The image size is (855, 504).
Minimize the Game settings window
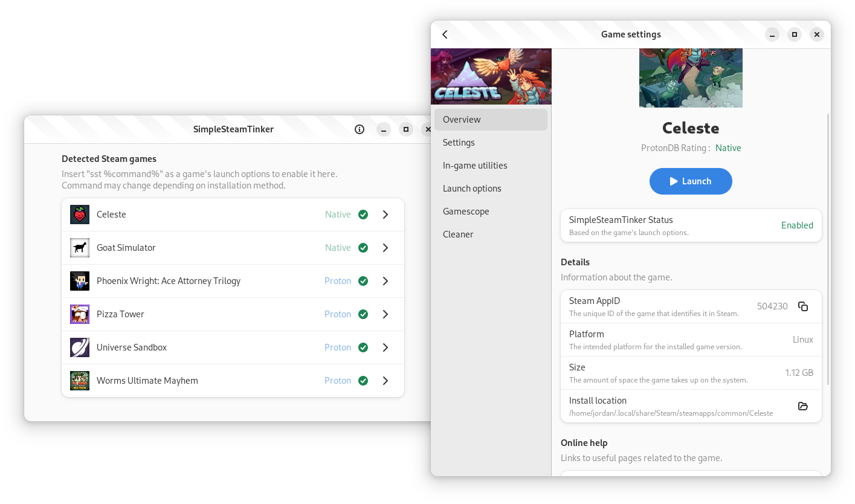(772, 34)
